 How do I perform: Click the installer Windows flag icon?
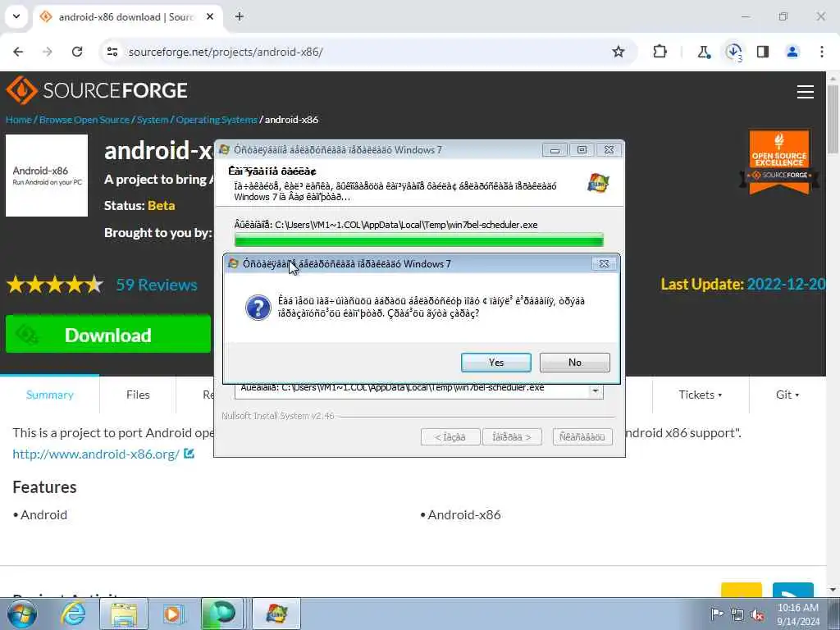coord(598,183)
